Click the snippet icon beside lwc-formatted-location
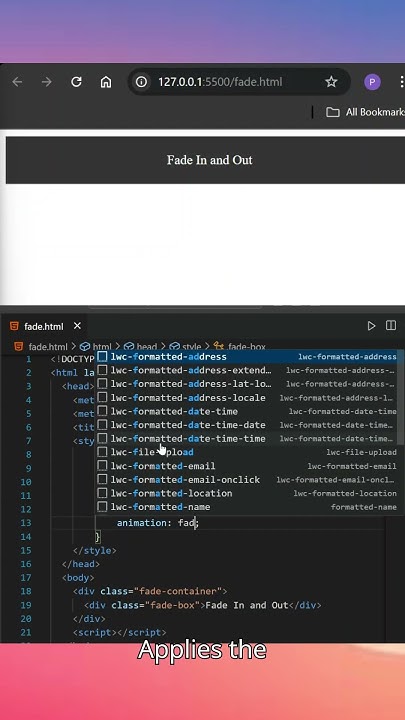This screenshot has height=720, width=405. pos(102,493)
